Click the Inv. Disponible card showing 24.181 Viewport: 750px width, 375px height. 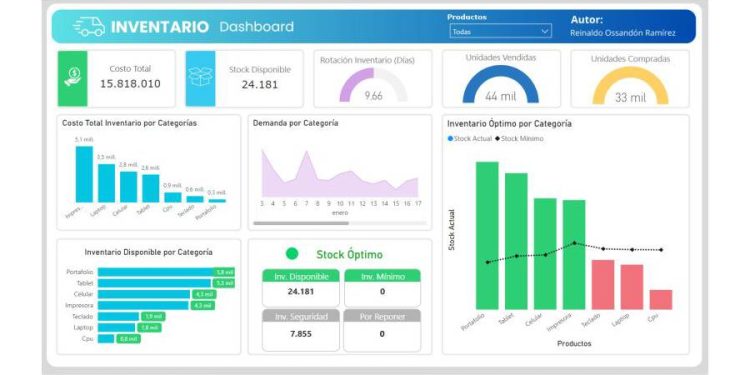click(301, 288)
